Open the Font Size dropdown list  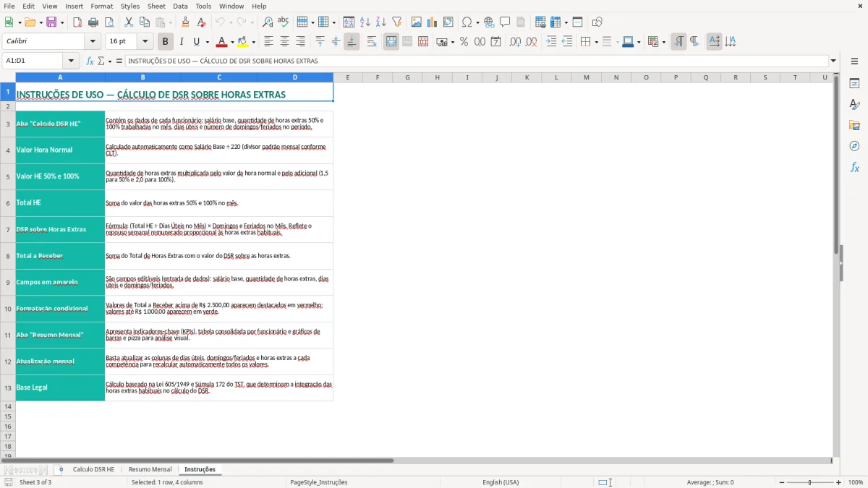click(145, 42)
